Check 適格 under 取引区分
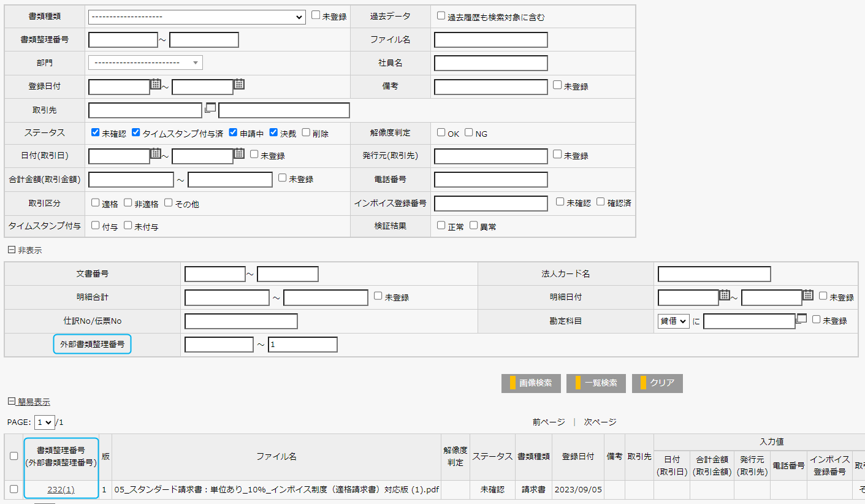865x504 pixels. tap(96, 202)
